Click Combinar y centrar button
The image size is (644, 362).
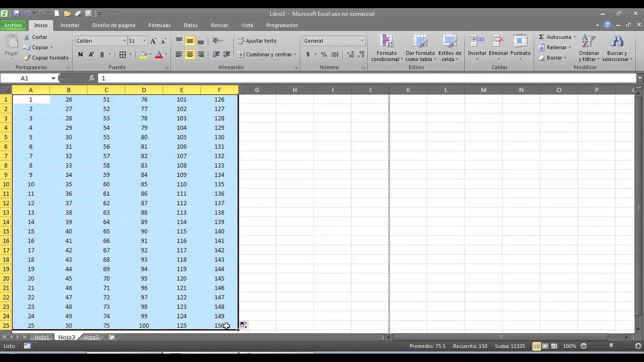(264, 54)
